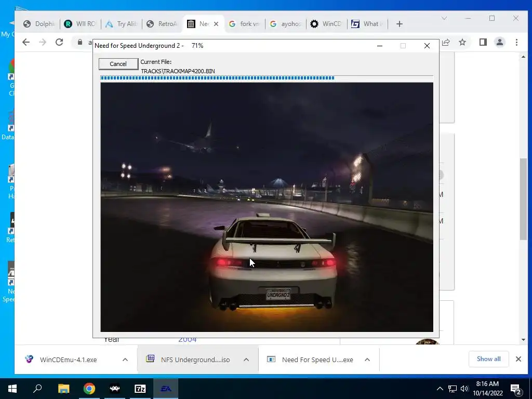Viewport: 532px width, 399px height.
Task: Click the 2004 year link
Action: 187,340
